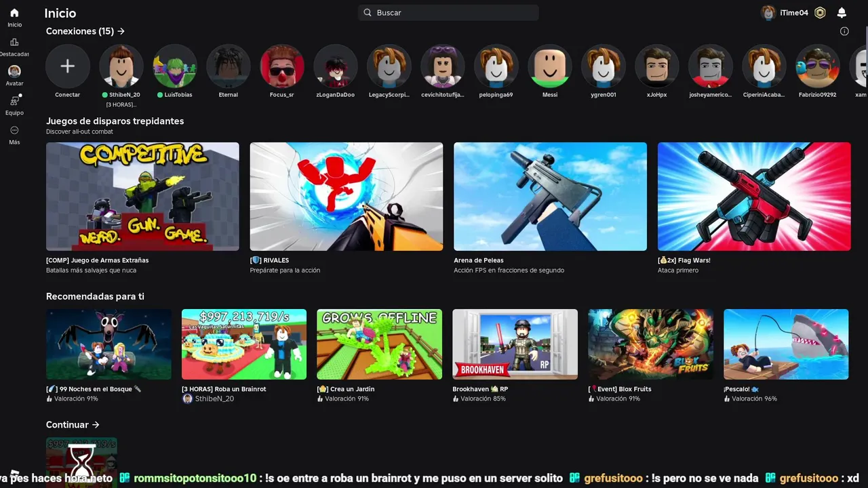Open LuisTobias friend avatar

click(x=174, y=66)
